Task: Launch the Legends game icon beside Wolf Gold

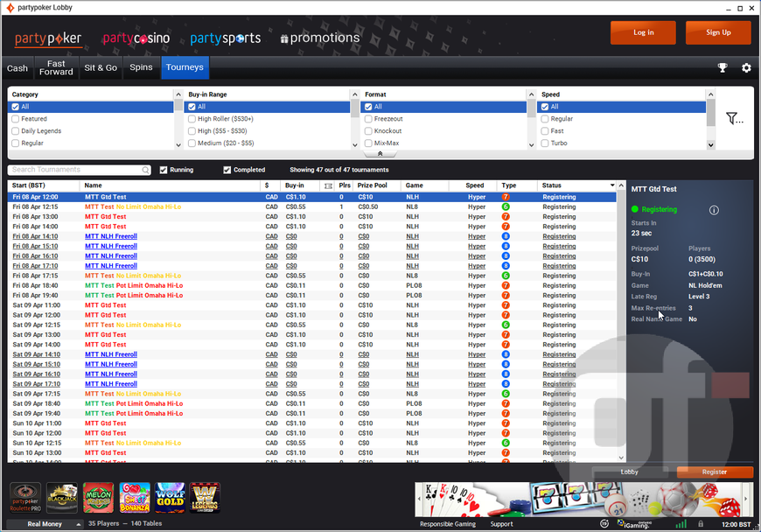Action: tap(205, 498)
